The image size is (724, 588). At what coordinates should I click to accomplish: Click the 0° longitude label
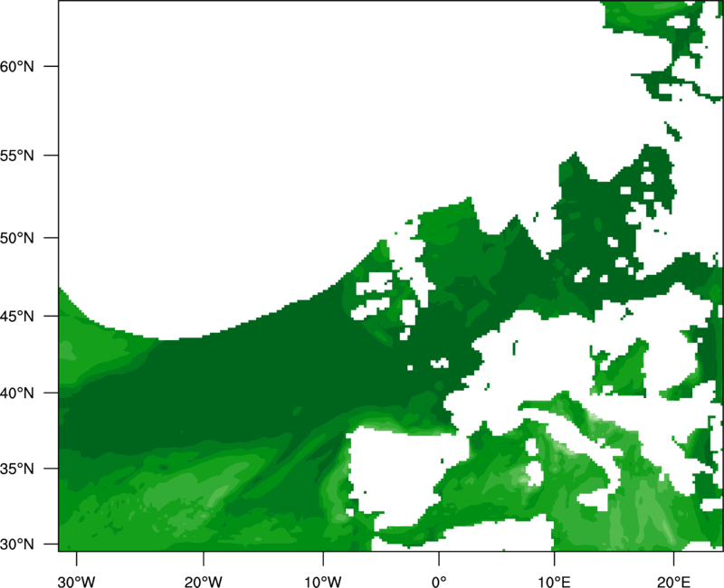[439, 582]
